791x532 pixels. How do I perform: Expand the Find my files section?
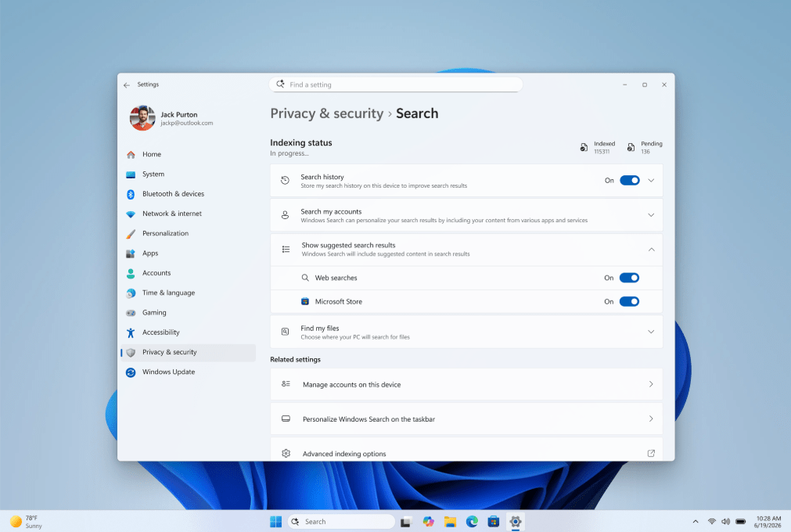[x=651, y=332]
